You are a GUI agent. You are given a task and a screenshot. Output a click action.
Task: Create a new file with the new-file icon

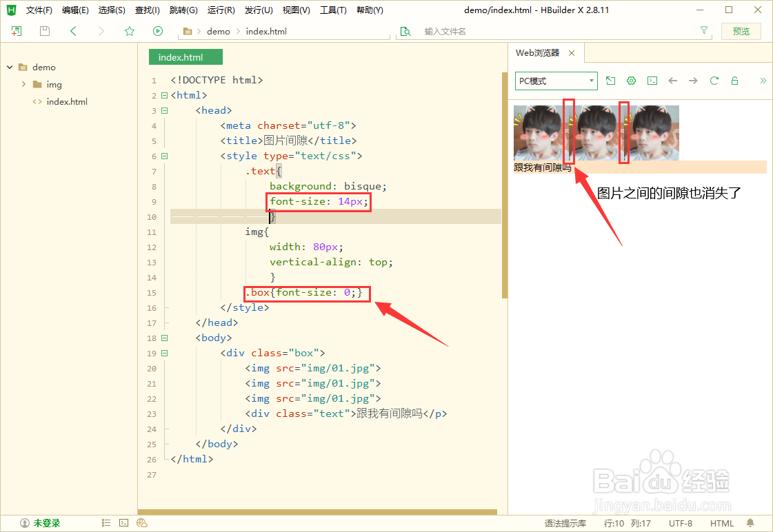(x=15, y=31)
